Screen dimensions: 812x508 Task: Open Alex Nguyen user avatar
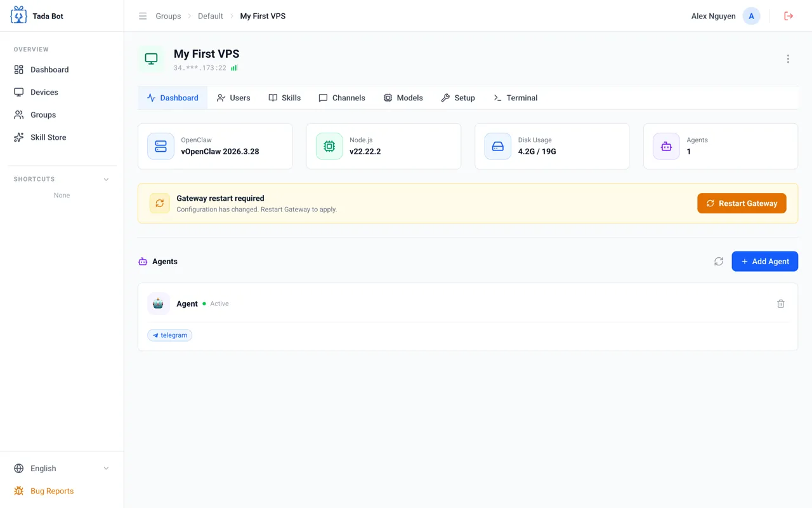[x=751, y=16]
